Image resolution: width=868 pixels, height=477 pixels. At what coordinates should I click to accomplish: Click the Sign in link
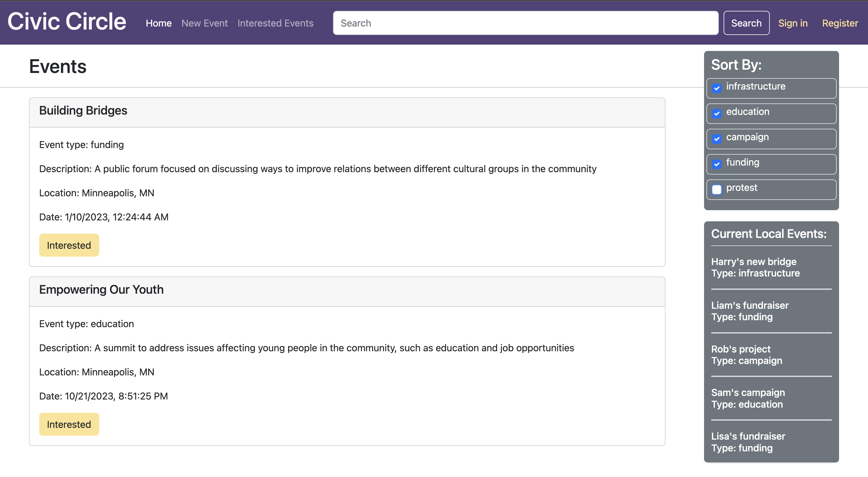pyautogui.click(x=793, y=23)
